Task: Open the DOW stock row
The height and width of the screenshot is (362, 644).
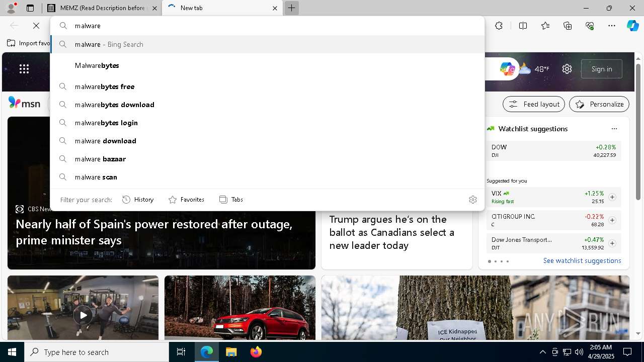Action: tap(553, 151)
